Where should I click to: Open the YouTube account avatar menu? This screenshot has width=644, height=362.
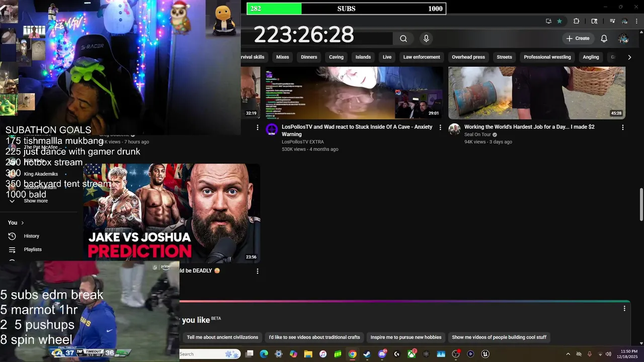pos(623,38)
